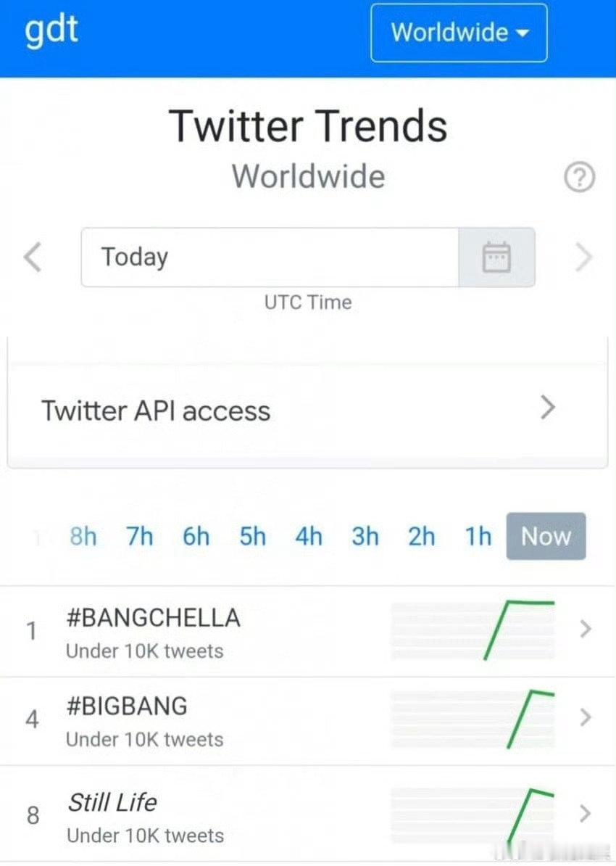
Task: Click the gdt logo
Action: click(x=50, y=30)
